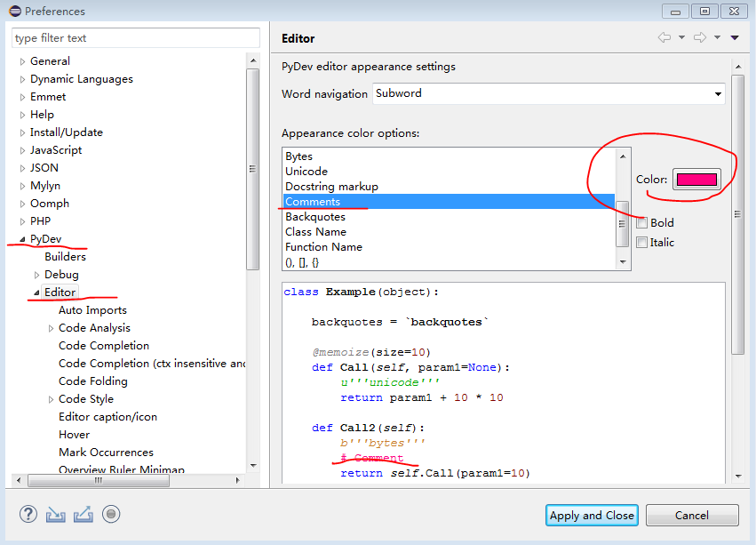
Task: Expand the Debug tree node
Action: (x=36, y=275)
